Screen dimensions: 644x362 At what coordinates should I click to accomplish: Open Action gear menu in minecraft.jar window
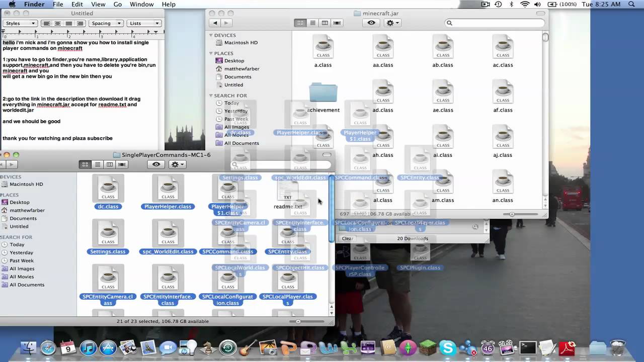tap(392, 23)
